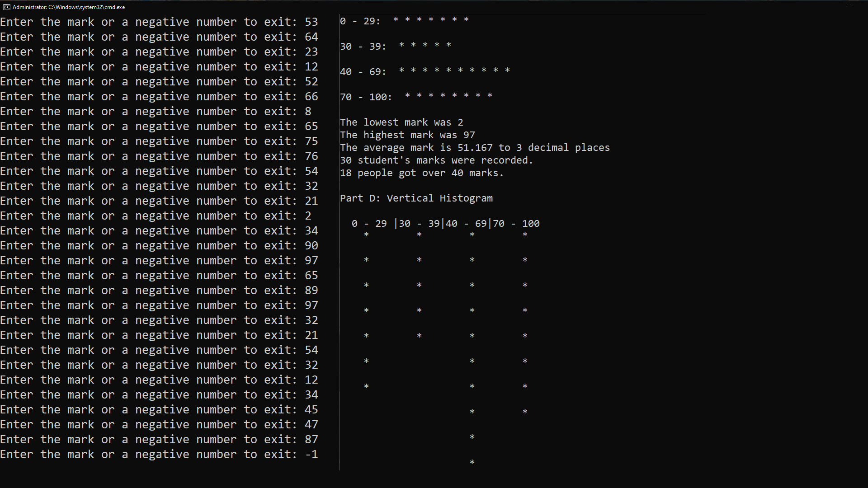Click the input line ending in -1
This screenshot has height=488, width=868.
pyautogui.click(x=159, y=455)
